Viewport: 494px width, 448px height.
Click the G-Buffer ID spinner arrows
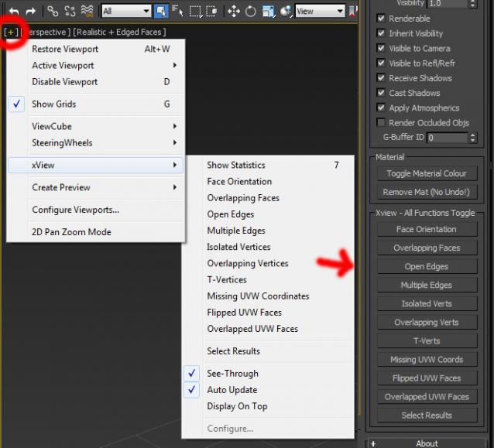click(472, 138)
